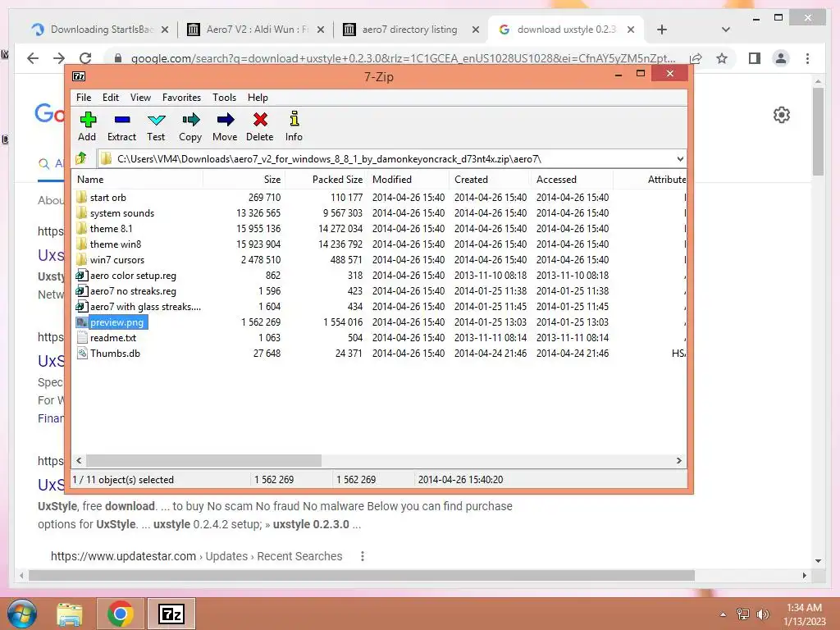The image size is (840, 630).
Task: Select the theme 8.1 folder icon
Action: coord(81,228)
